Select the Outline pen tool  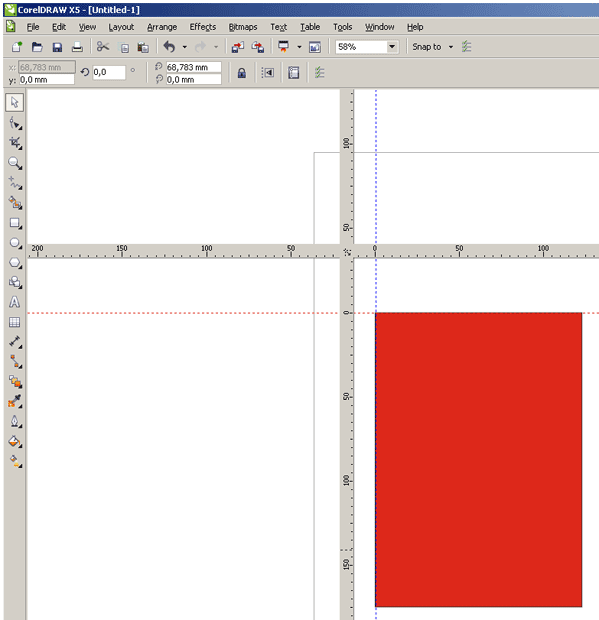(x=15, y=421)
